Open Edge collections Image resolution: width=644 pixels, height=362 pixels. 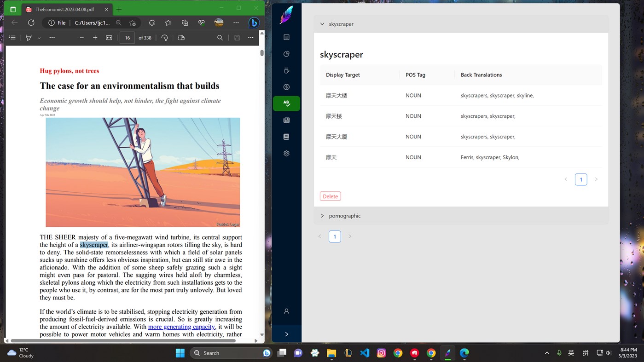pyautogui.click(x=185, y=23)
